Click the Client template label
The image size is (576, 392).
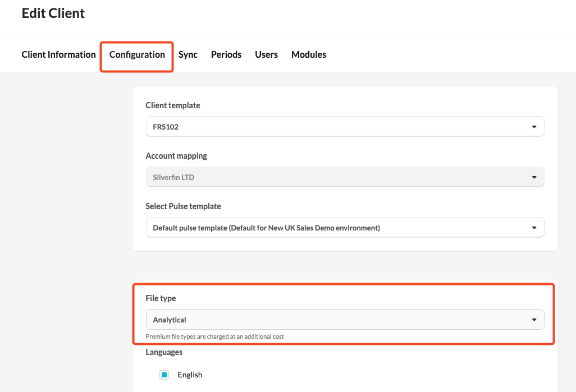173,105
